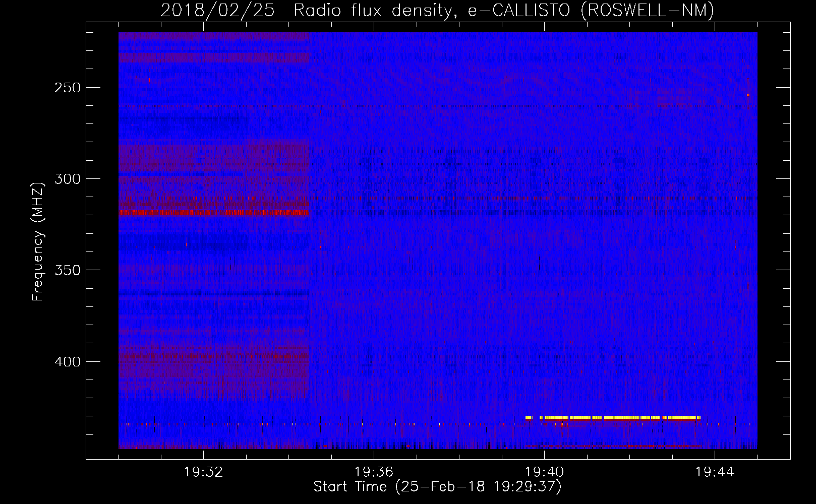The width and height of the screenshot is (816, 504).
Task: Select the 250 frequency tick label
Action: point(68,88)
